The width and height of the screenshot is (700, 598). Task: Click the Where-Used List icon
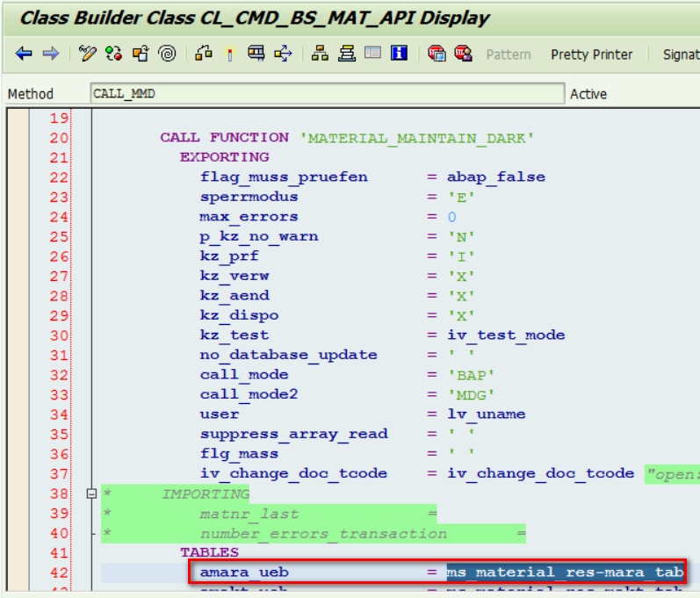pos(283,54)
